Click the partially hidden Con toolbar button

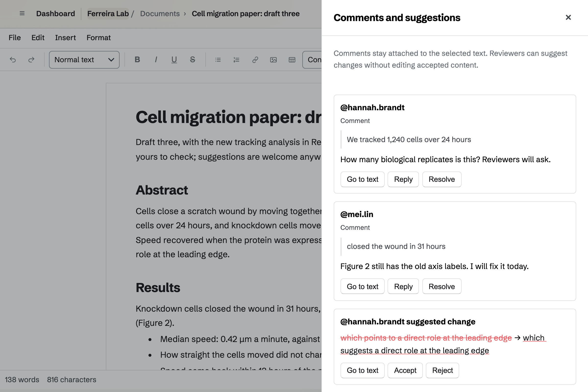[x=312, y=60]
